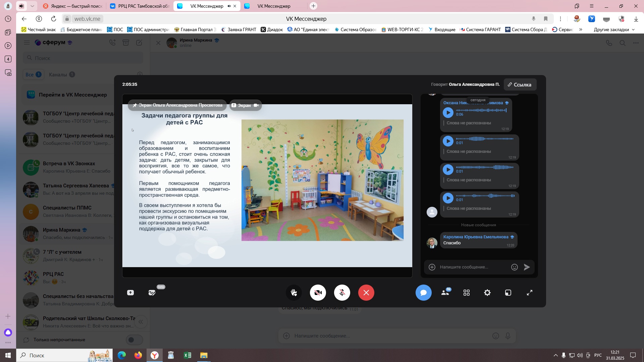This screenshot has height=362, width=644.
Task: Open browser downloads icon
Action: click(x=636, y=19)
